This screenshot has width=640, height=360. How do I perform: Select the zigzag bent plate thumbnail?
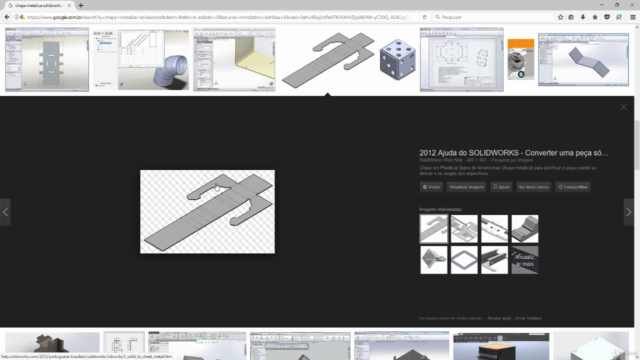click(583, 60)
